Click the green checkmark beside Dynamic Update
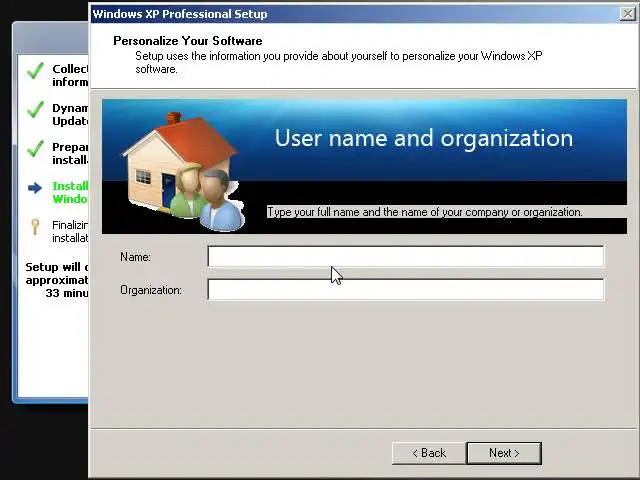 click(35, 110)
